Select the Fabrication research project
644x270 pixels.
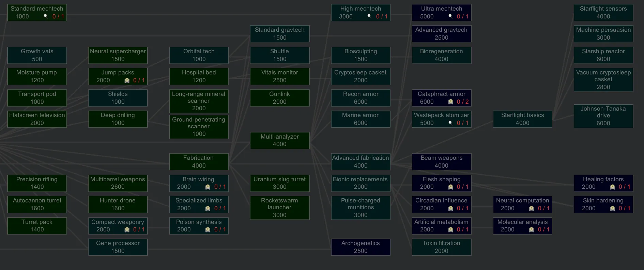[199, 161]
